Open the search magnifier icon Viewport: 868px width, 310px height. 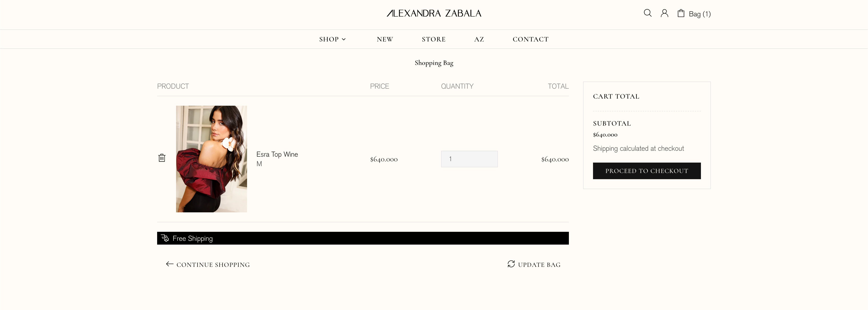[x=647, y=13]
